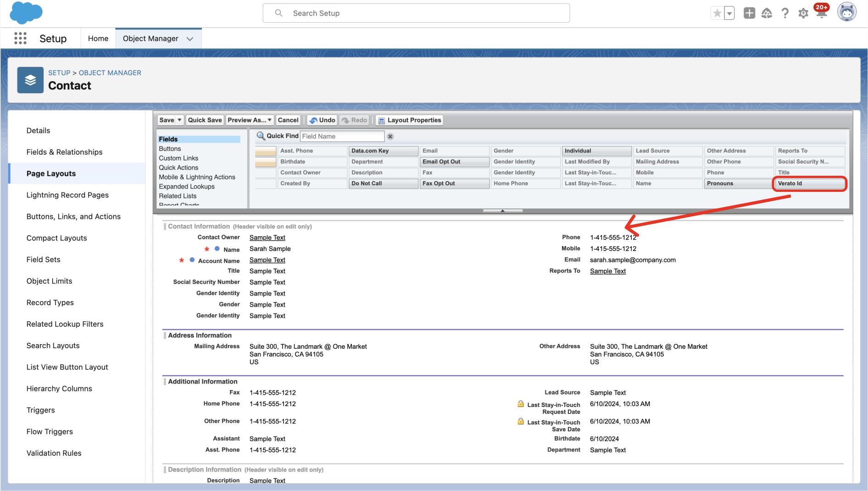Select Quick Actions in the palette list
The image size is (868, 491).
pos(178,168)
